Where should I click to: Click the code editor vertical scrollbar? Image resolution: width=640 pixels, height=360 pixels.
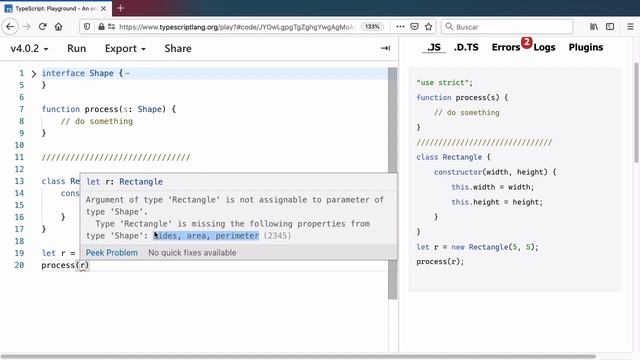393,184
